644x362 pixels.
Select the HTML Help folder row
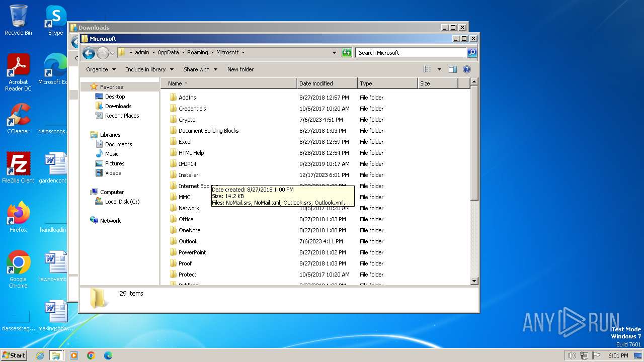coord(314,153)
